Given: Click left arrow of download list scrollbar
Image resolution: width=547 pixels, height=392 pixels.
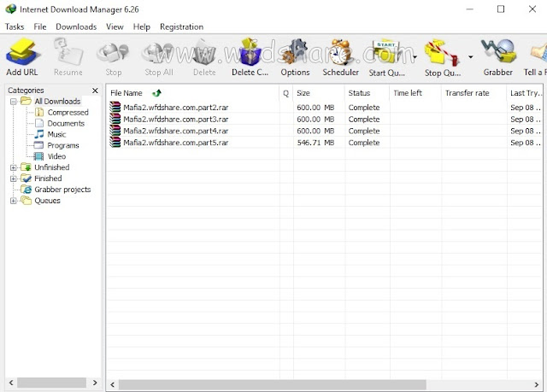Looking at the screenshot, I should [x=112, y=384].
